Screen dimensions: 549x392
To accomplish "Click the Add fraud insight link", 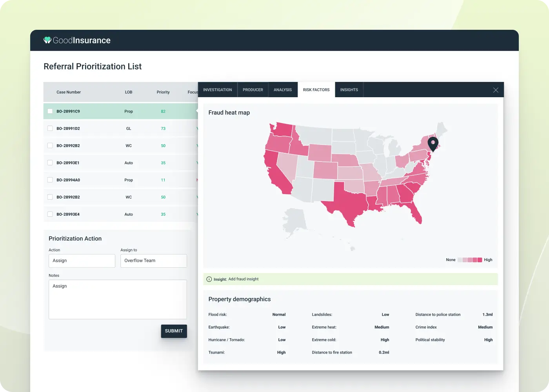I will coord(243,279).
